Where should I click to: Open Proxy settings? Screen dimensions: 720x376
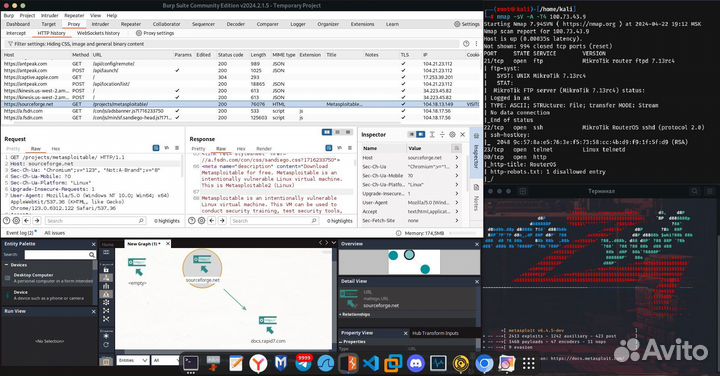click(x=155, y=33)
